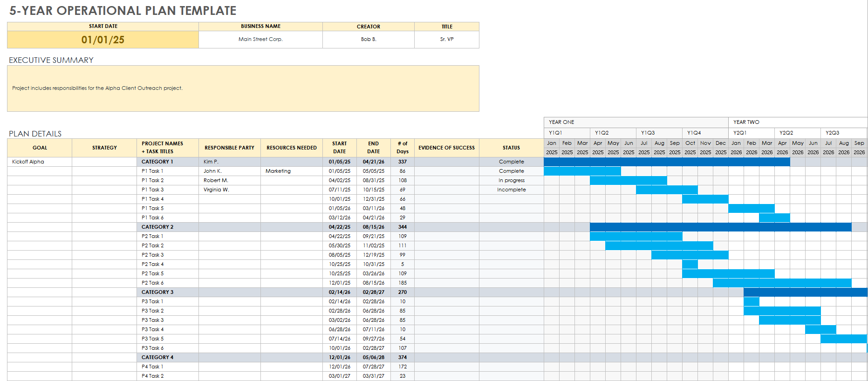Select the Bob B. creator cell
Viewport: 868px width, 381px height.
368,40
